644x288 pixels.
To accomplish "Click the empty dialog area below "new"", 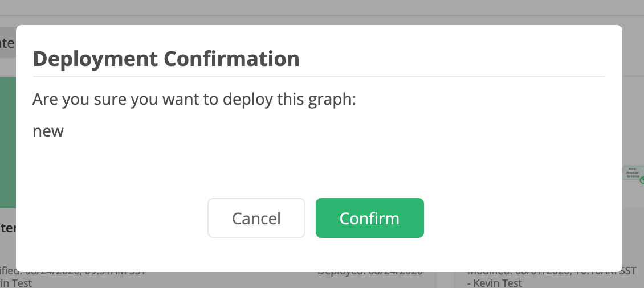I will click(319, 165).
